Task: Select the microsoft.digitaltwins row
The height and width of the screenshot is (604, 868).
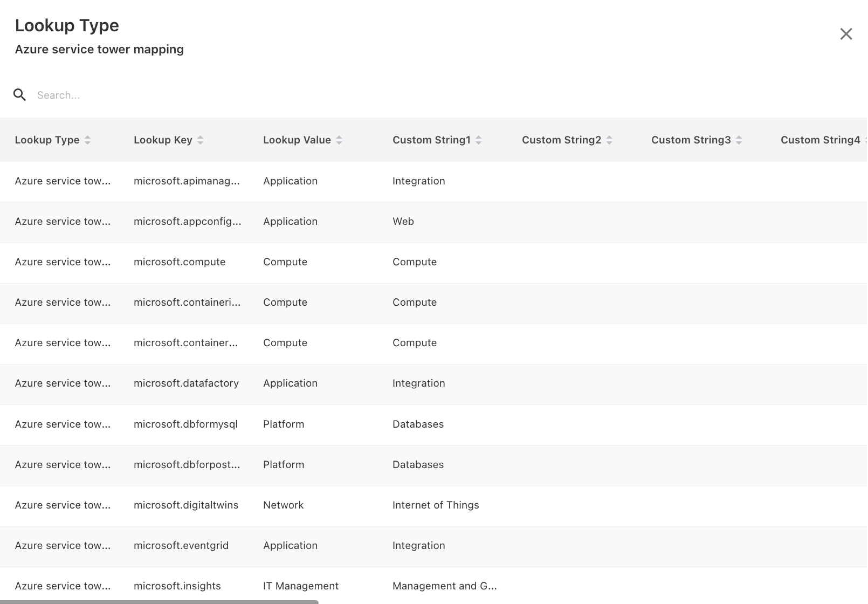Action: point(186,505)
